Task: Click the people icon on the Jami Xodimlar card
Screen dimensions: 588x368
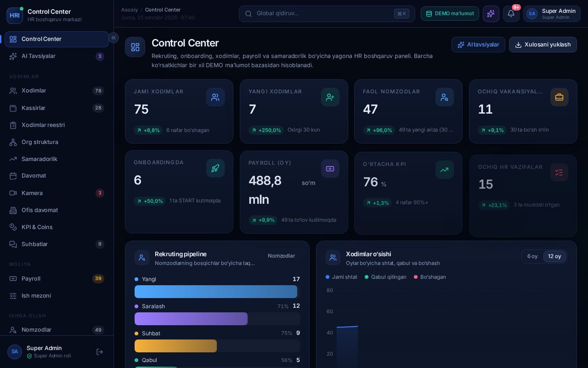Action: (215, 97)
